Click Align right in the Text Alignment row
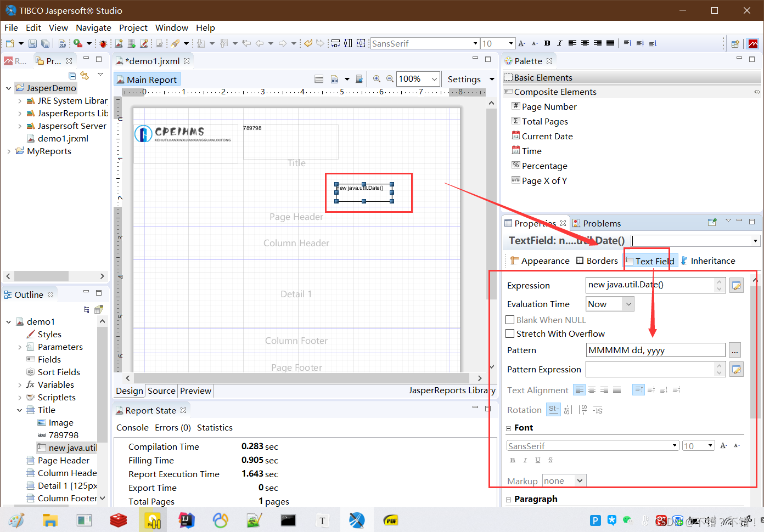 (604, 390)
